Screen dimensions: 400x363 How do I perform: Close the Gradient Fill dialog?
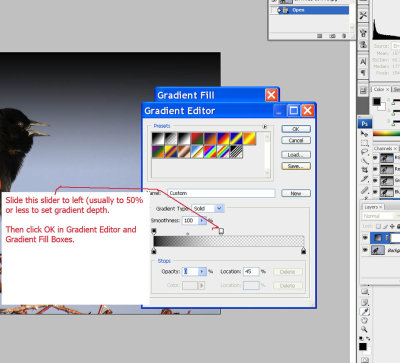271,95
